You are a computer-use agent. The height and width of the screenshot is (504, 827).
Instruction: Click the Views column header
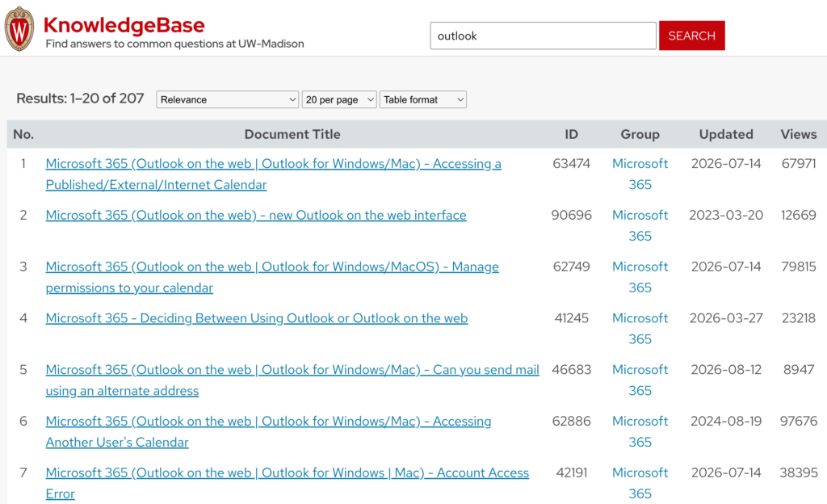tap(799, 134)
